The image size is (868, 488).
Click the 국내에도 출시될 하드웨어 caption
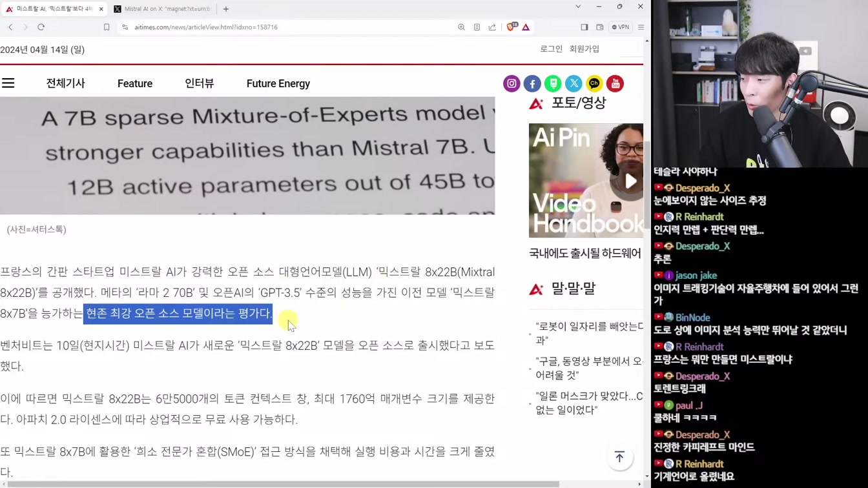click(x=585, y=253)
